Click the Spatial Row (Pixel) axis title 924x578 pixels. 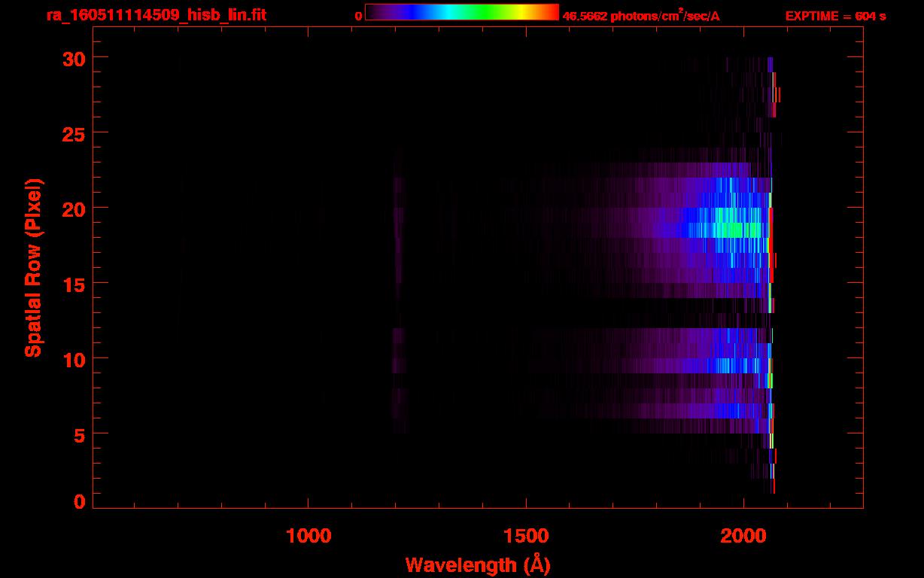[x=33, y=267]
